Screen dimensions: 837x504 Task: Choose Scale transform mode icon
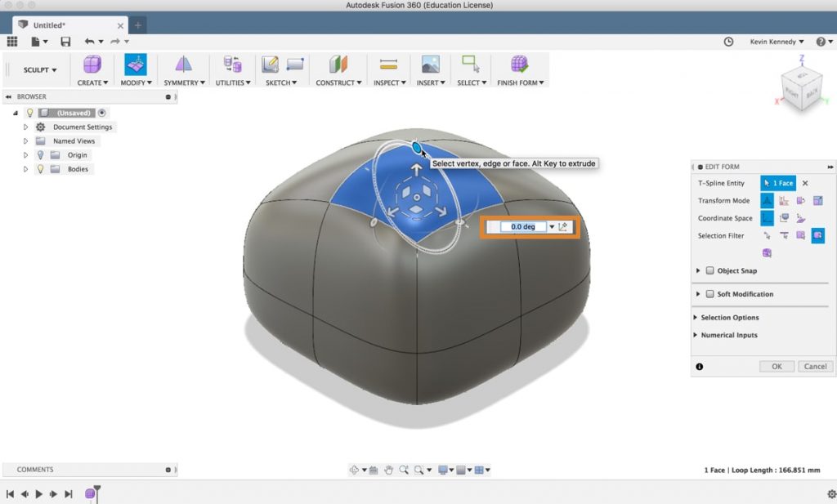coord(817,200)
